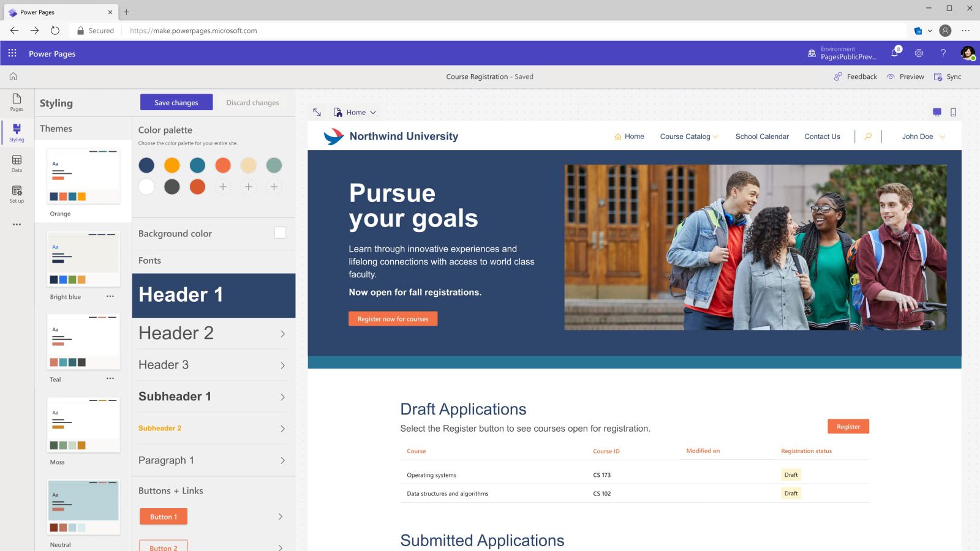Open site Preview from the top bar
The height and width of the screenshot is (551, 980).
pos(905,77)
